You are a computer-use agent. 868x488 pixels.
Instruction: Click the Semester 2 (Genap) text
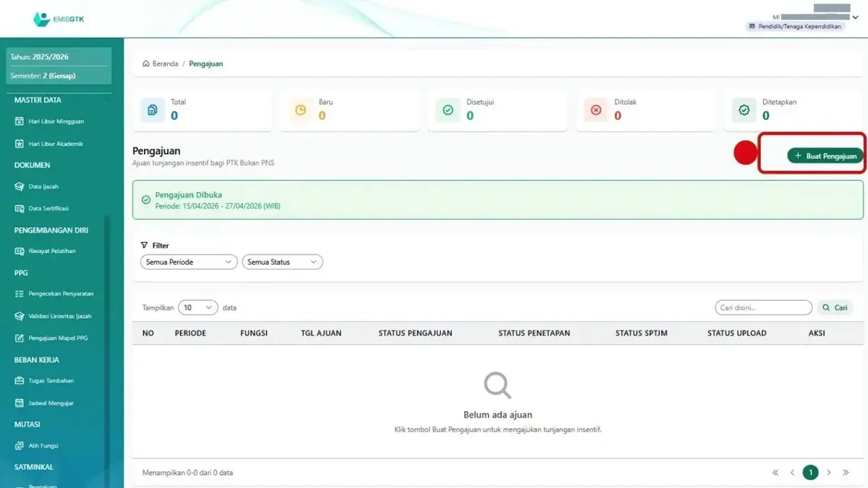pyautogui.click(x=43, y=75)
